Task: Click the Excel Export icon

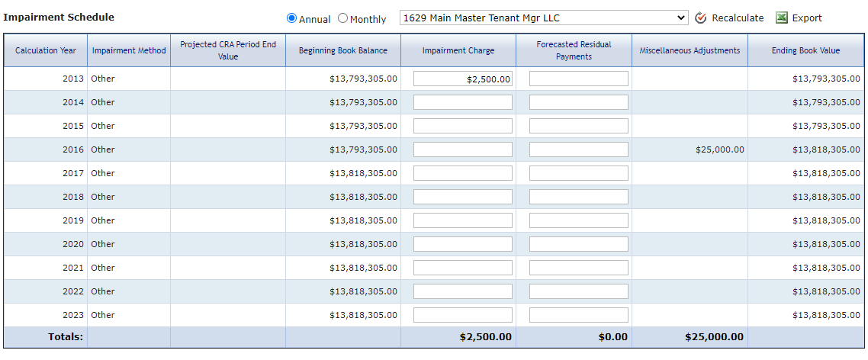Action: 781,18
